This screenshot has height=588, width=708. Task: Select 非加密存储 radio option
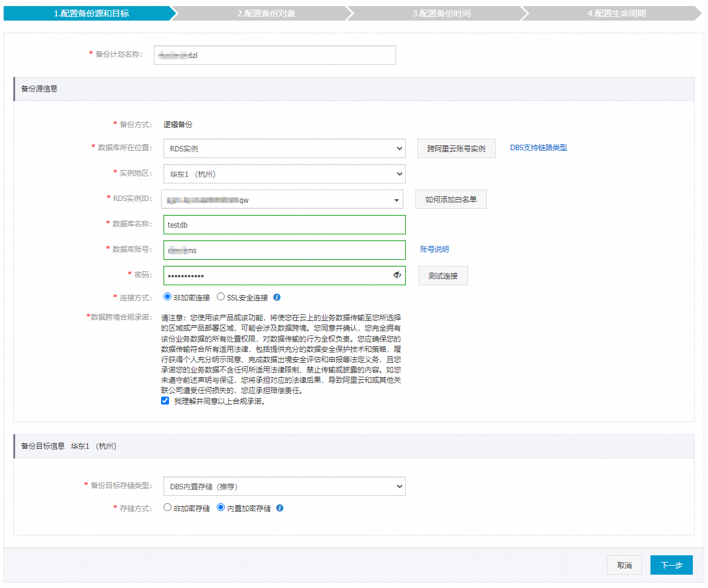click(168, 507)
